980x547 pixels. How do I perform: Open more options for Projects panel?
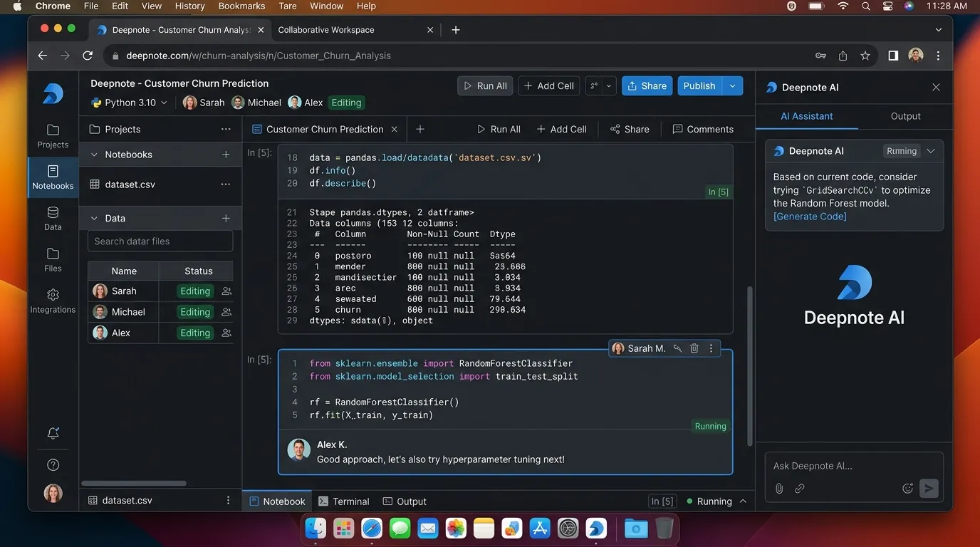pos(226,129)
